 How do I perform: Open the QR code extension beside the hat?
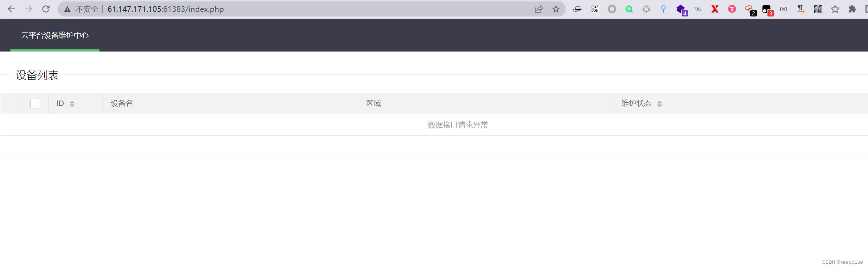coord(595,9)
